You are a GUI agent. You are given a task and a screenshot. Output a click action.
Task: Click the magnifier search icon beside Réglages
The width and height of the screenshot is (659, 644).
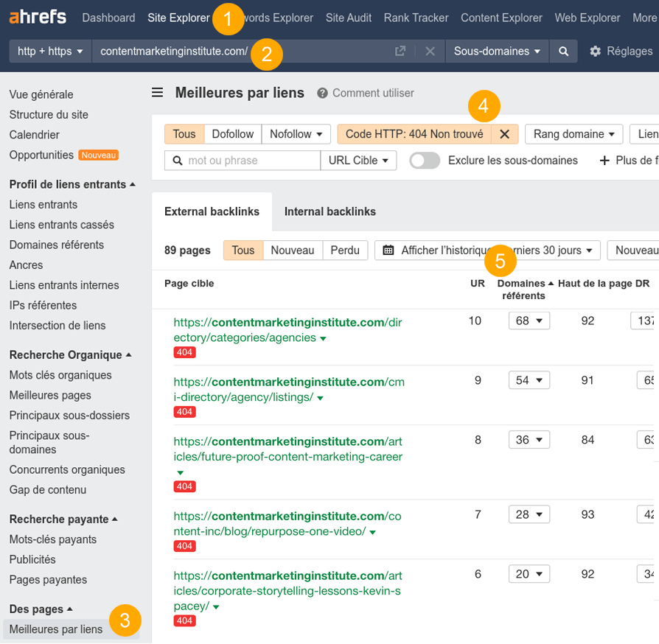point(563,51)
